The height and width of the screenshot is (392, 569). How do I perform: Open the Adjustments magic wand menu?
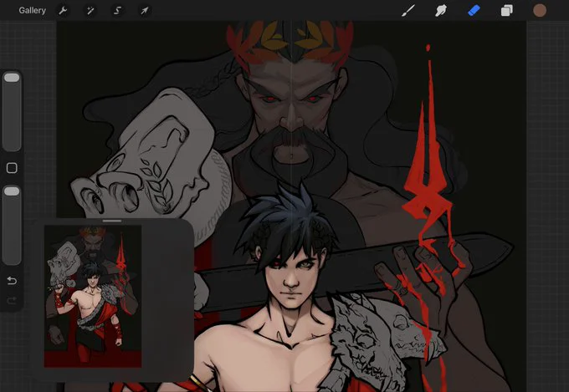coord(90,11)
